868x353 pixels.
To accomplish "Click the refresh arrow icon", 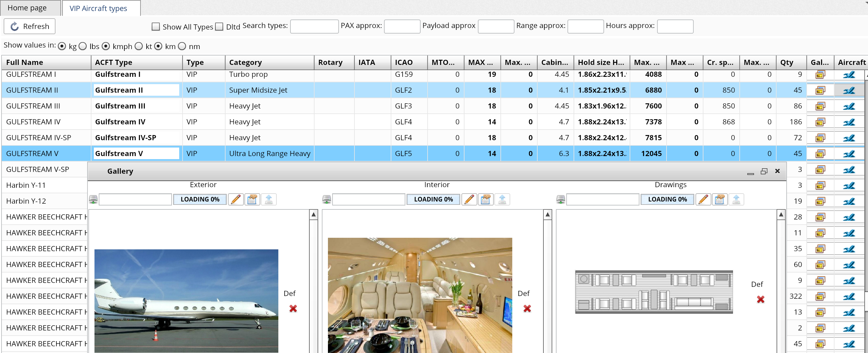I will click(x=15, y=26).
